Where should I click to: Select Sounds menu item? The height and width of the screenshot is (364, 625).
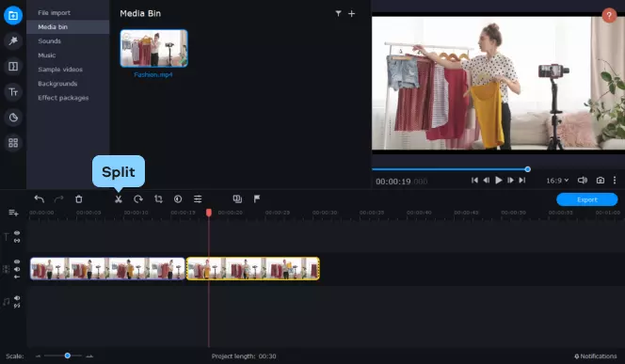click(x=50, y=41)
